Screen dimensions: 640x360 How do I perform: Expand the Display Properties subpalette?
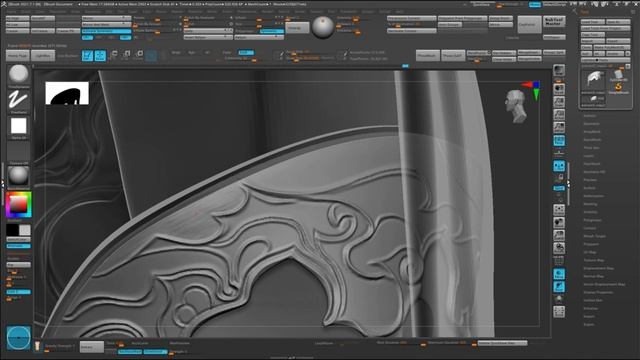click(598, 292)
